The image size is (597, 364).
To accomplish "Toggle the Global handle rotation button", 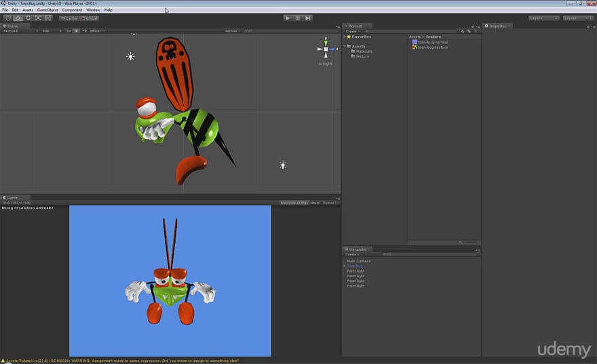I will (90, 18).
